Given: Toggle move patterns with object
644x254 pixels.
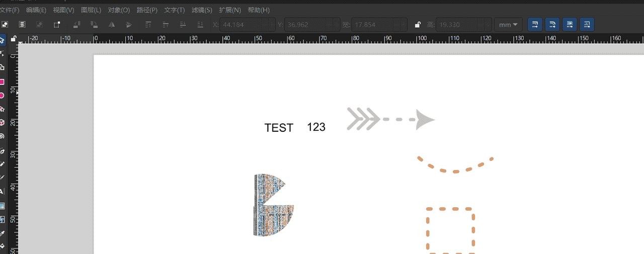Looking at the screenshot, I should tap(587, 24).
